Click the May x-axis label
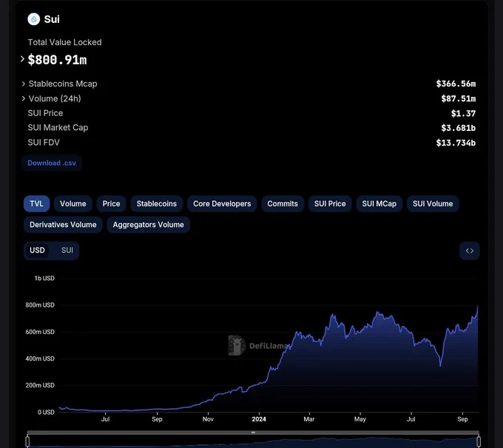The height and width of the screenshot is (448, 503). pos(360,419)
